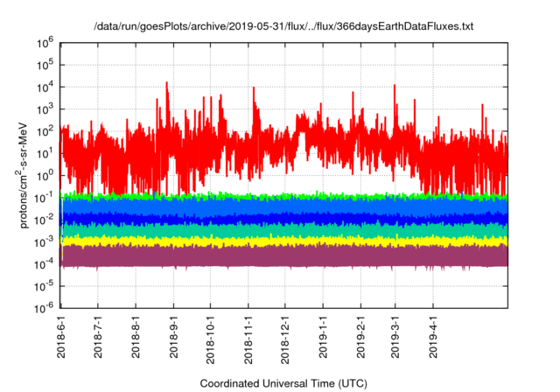The height and width of the screenshot is (392, 560).
Task: Click the 2018-12-1 date label
Action: coord(285,339)
